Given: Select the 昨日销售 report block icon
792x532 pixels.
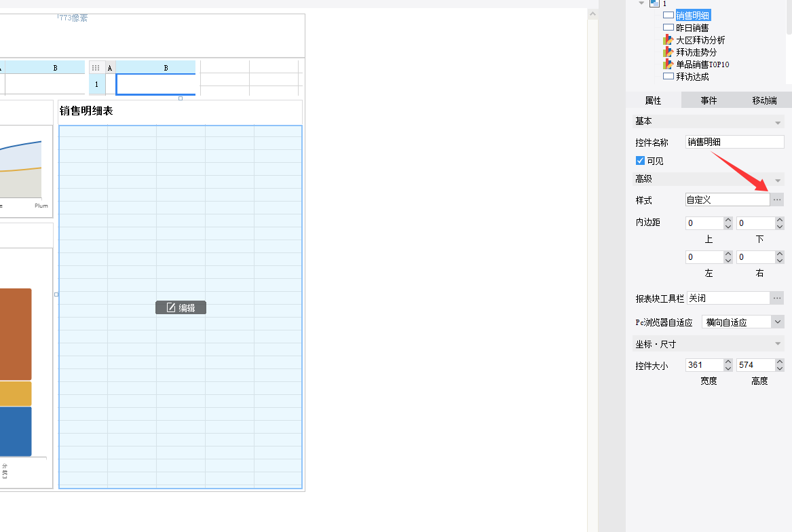Looking at the screenshot, I should pos(668,28).
